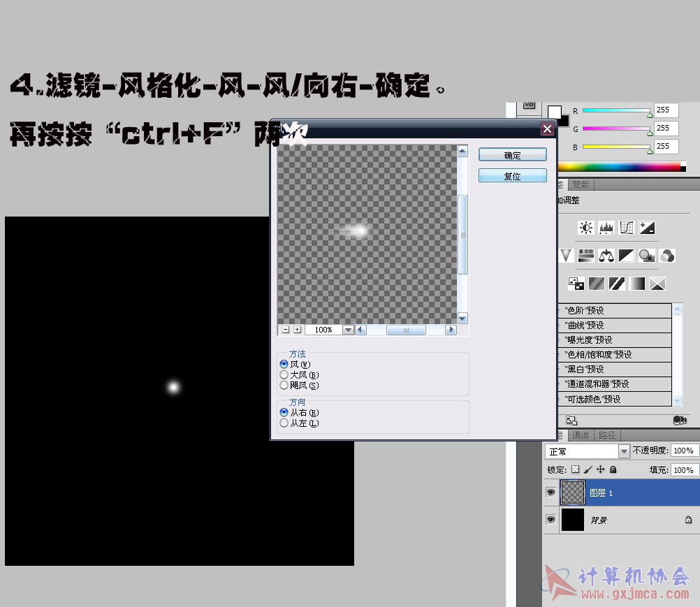Screen dimensions: 700x607
Task: Zoom in the Wind preview with plus button
Action: point(298,330)
